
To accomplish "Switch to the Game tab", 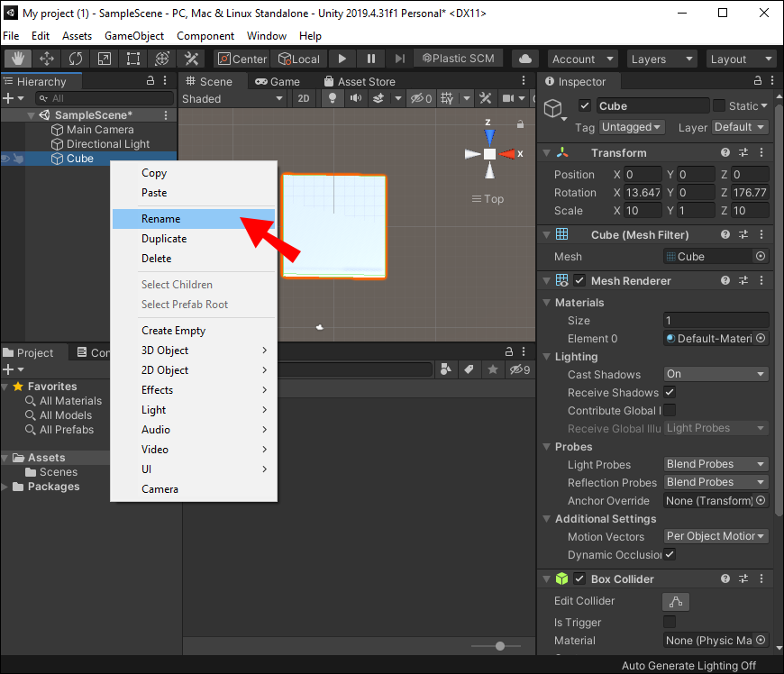I will 277,81.
